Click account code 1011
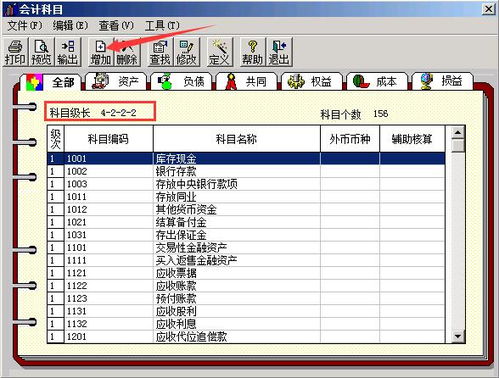Image resolution: width=499 pixels, height=378 pixels. click(77, 197)
